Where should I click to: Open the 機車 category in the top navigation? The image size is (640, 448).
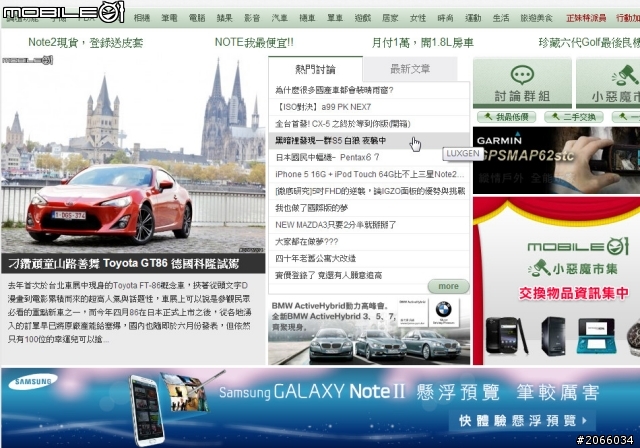click(x=307, y=18)
